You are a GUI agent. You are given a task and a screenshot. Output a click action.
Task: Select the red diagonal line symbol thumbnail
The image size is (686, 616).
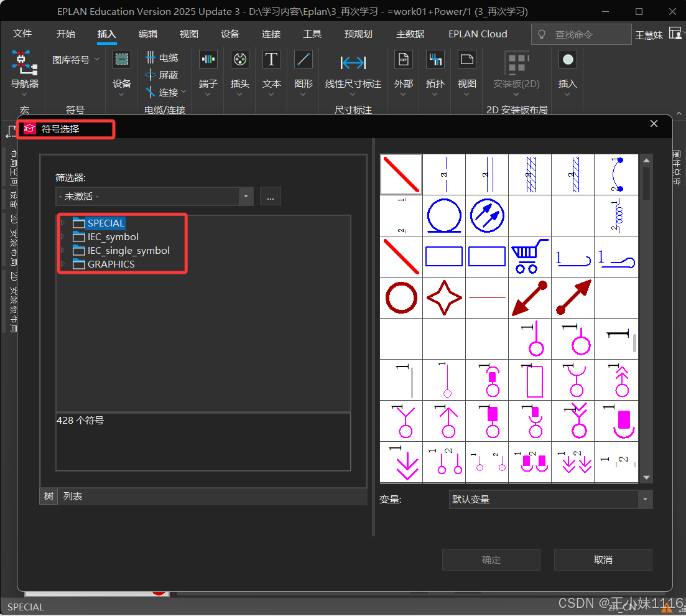(x=401, y=174)
